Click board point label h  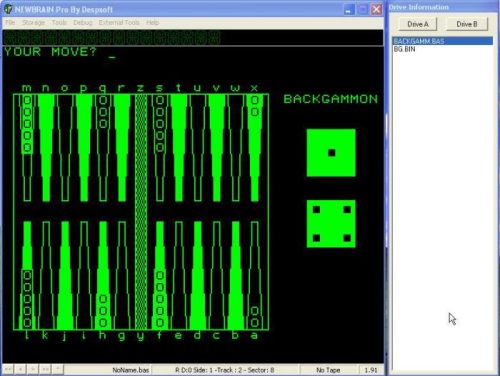[103, 335]
